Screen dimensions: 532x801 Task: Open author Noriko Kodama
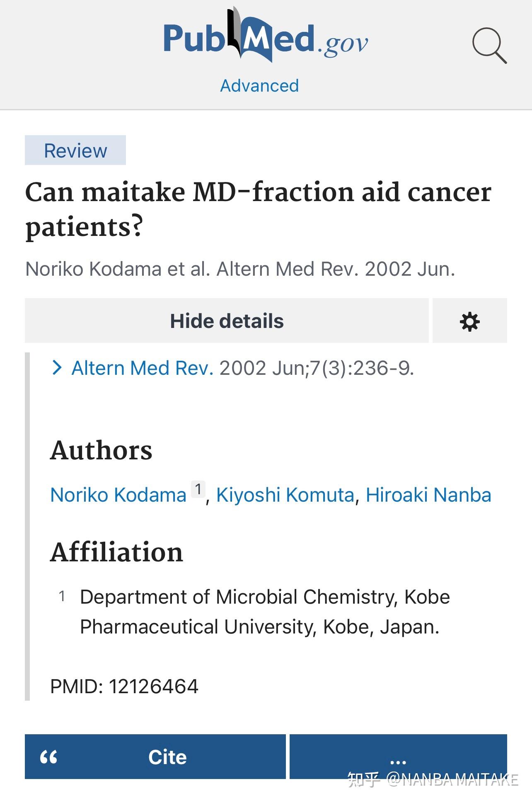[118, 495]
